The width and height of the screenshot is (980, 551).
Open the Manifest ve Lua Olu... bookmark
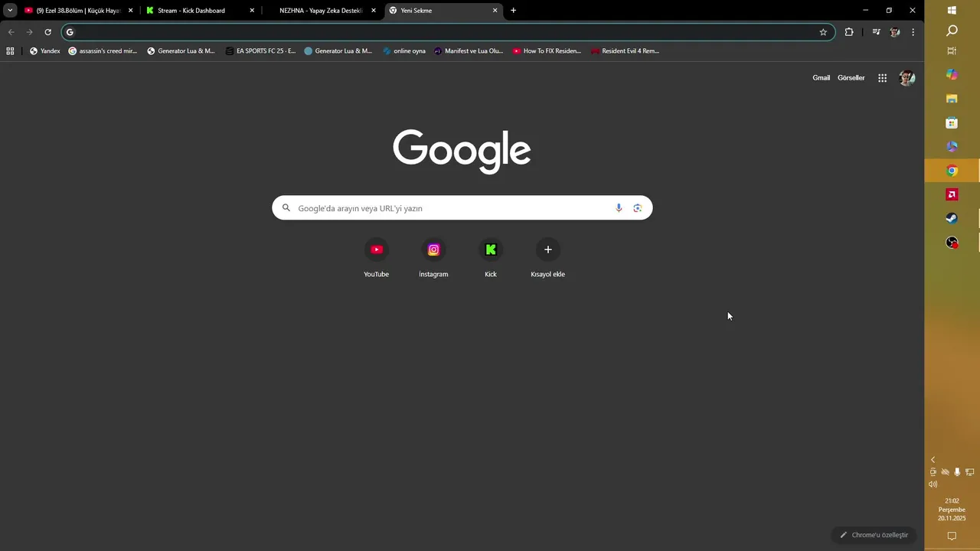[x=469, y=51]
